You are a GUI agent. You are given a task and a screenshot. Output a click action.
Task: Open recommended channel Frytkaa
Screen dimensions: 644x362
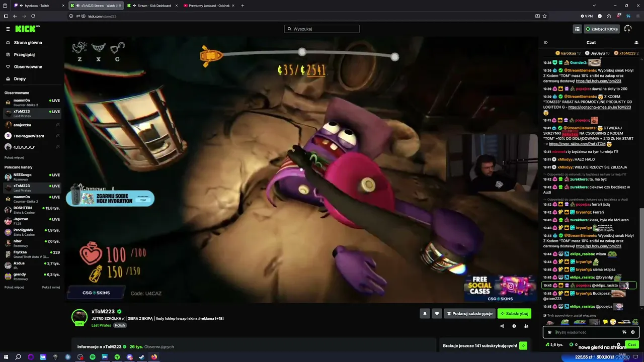click(32, 254)
